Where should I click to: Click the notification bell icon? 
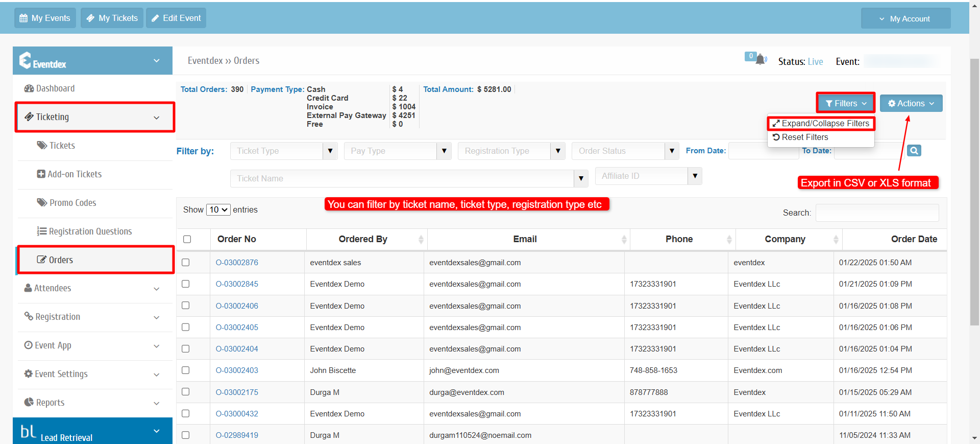(760, 59)
